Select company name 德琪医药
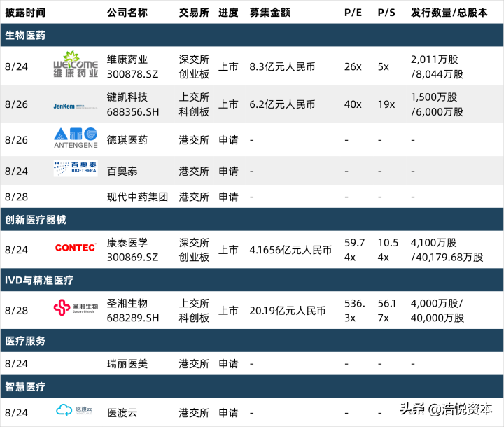The image size is (504, 427). 127,140
